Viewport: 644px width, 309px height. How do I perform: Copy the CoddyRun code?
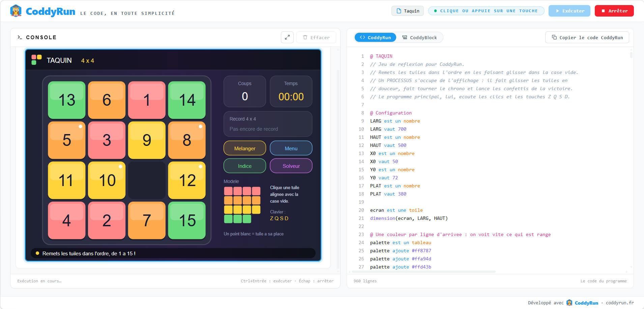pos(587,37)
